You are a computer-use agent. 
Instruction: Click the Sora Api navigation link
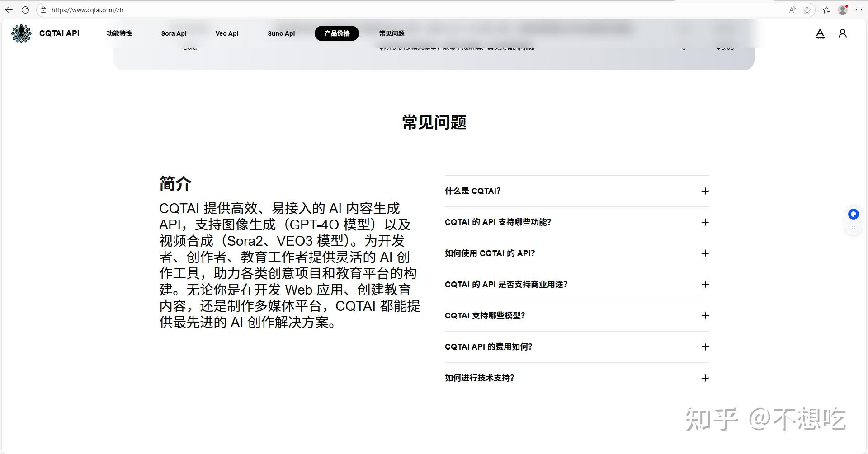click(174, 33)
